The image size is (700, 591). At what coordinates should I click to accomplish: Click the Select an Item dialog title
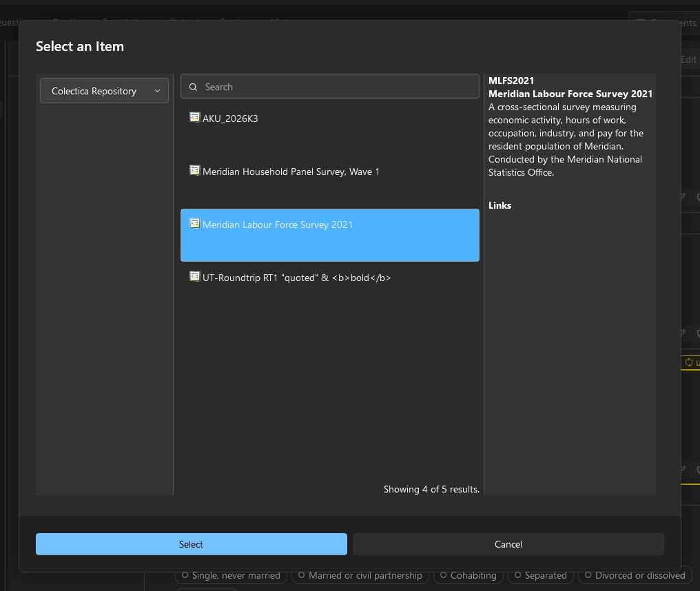80,46
